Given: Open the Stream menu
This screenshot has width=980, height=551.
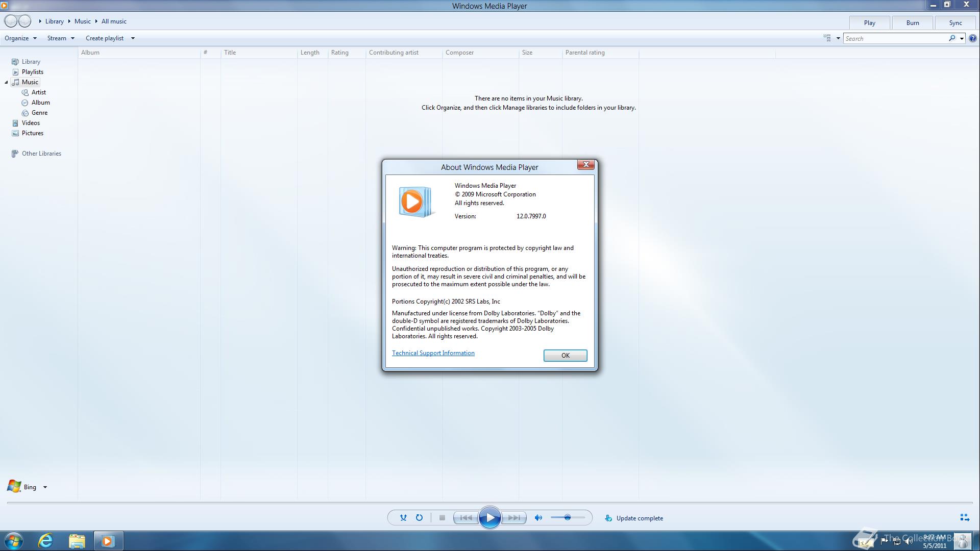Looking at the screenshot, I should (x=61, y=38).
